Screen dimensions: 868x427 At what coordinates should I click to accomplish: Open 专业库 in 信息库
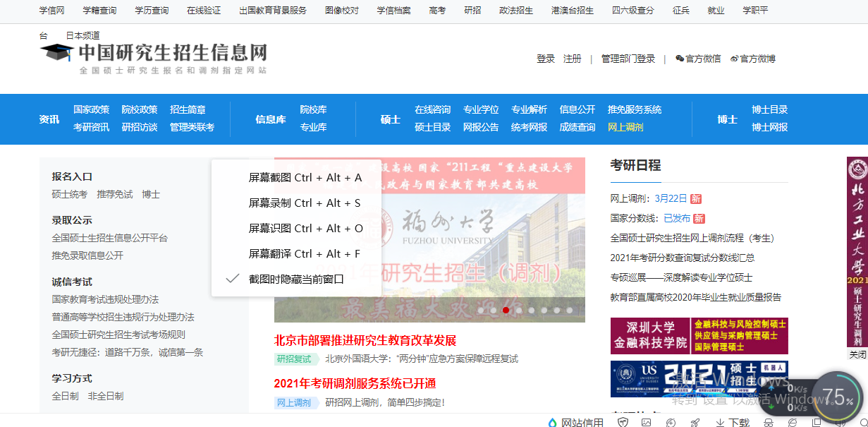click(314, 127)
